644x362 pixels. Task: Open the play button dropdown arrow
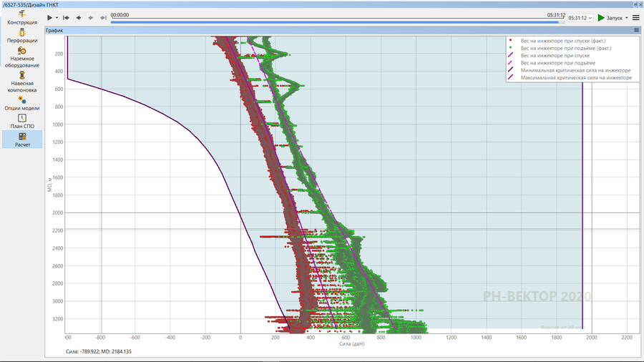tap(57, 17)
